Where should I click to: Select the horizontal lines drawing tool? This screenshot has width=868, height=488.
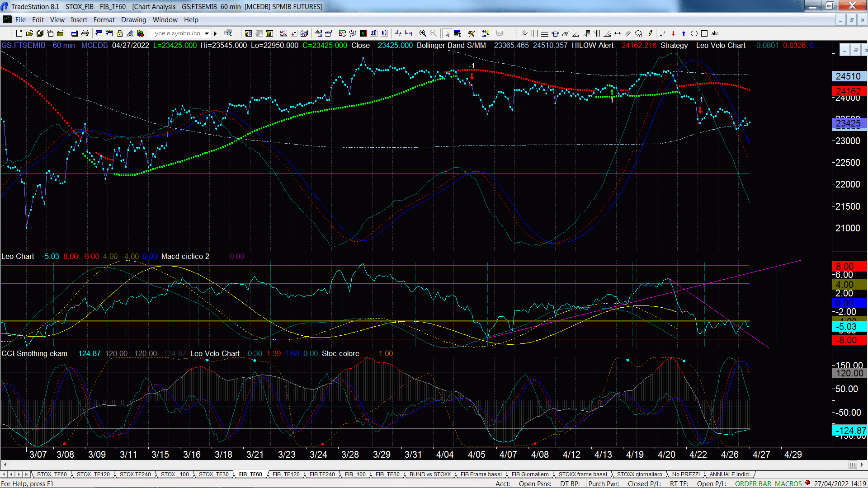coord(545,33)
